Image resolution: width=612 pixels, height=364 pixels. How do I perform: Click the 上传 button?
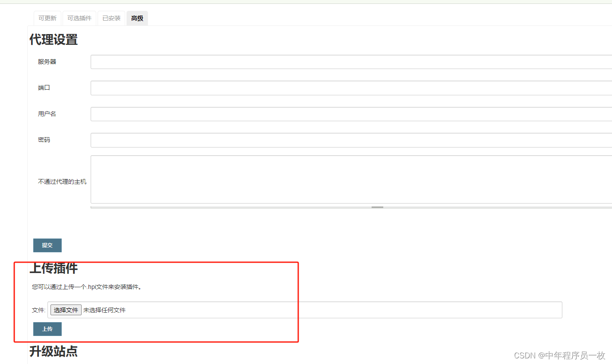[x=47, y=329]
